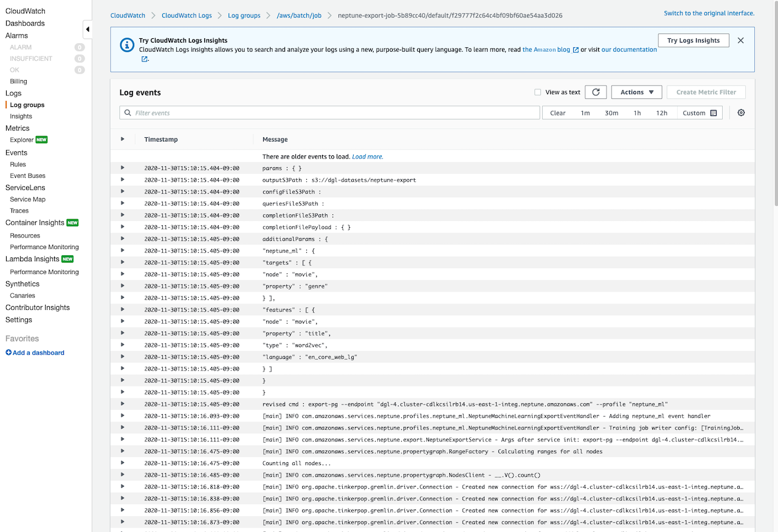The height and width of the screenshot is (532, 778).
Task: Open the Custom time range calendar
Action: [714, 113]
